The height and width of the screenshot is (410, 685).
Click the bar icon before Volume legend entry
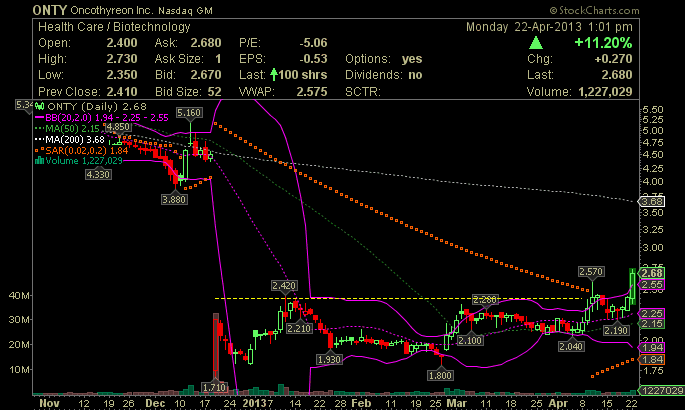coord(39,161)
